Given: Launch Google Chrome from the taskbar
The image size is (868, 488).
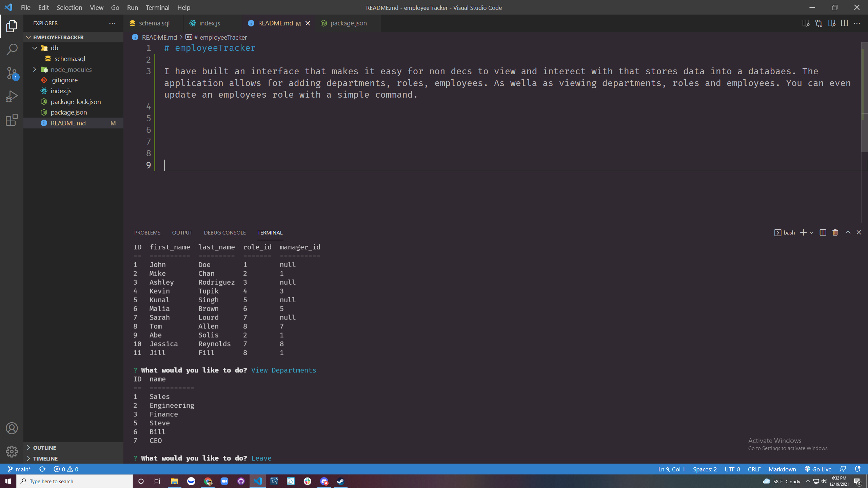Looking at the screenshot, I should tap(208, 481).
